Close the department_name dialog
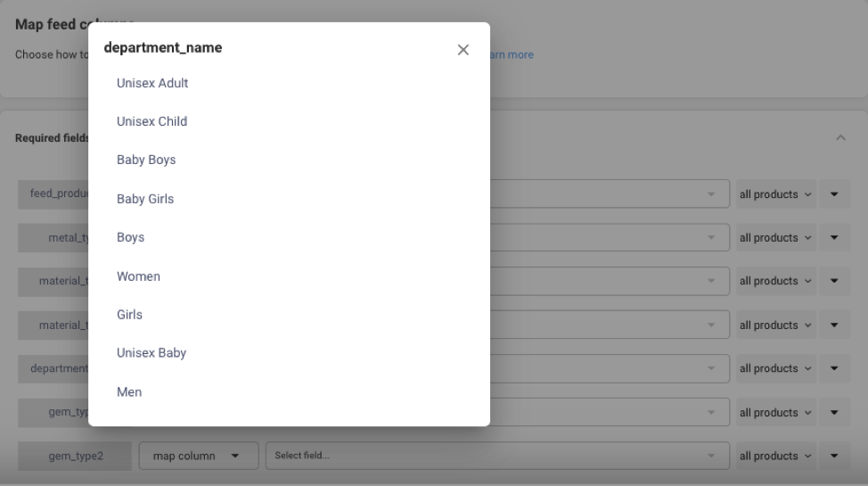 click(x=463, y=50)
